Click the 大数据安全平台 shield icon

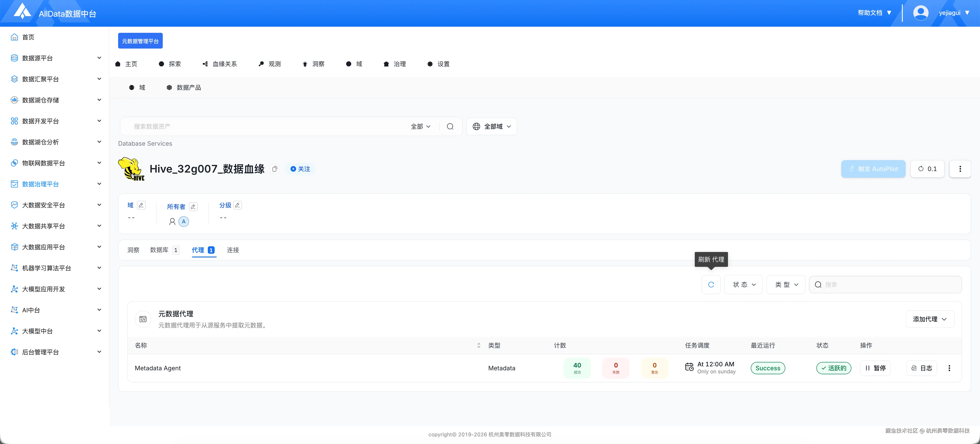pos(14,205)
